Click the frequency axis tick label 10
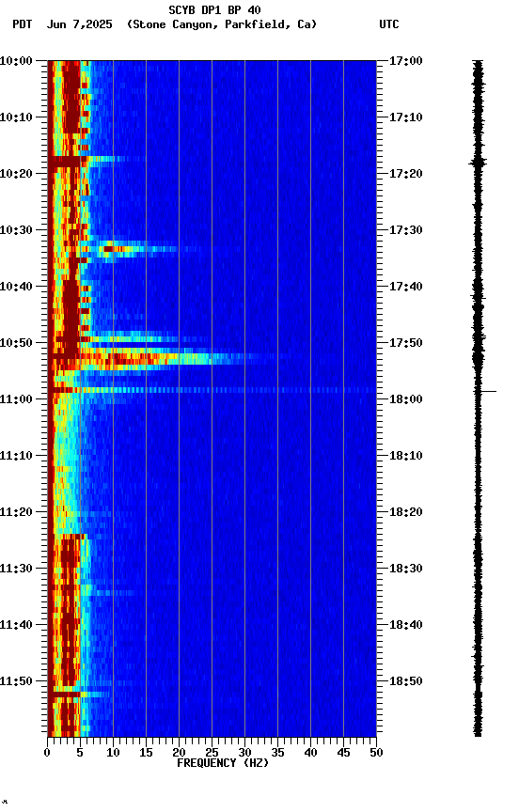Image resolution: width=519 pixels, height=812 pixels. tap(113, 753)
